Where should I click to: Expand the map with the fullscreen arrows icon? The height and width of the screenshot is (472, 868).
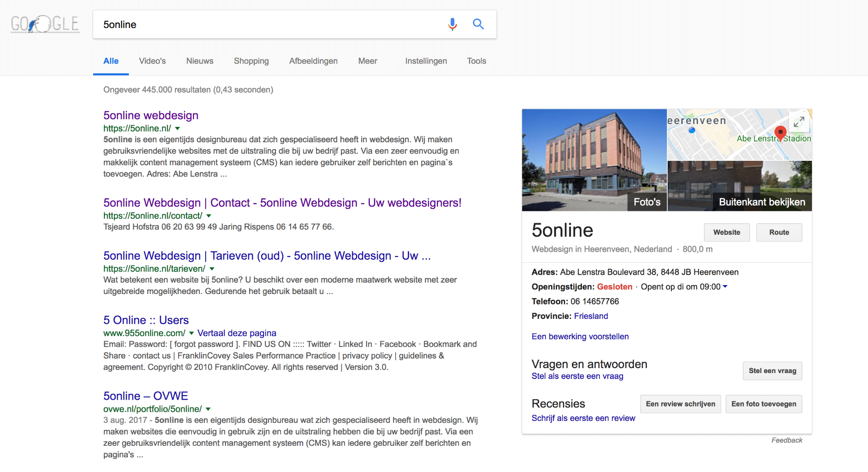coord(799,122)
